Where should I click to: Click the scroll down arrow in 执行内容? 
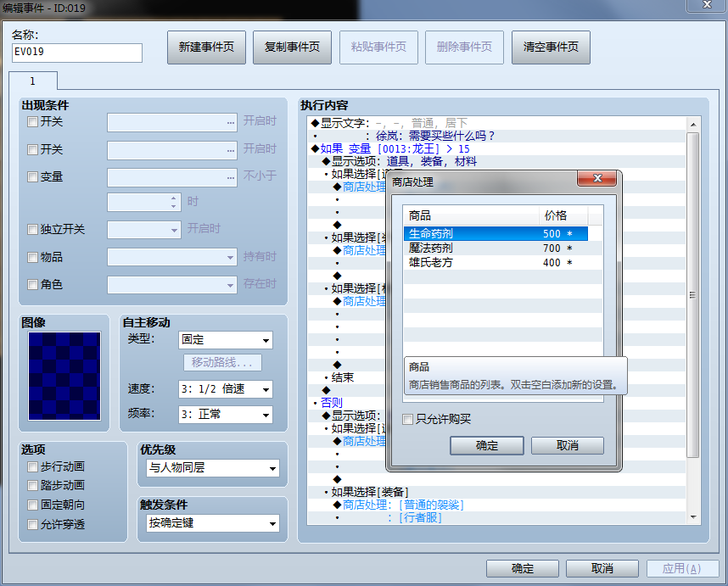pos(692,516)
